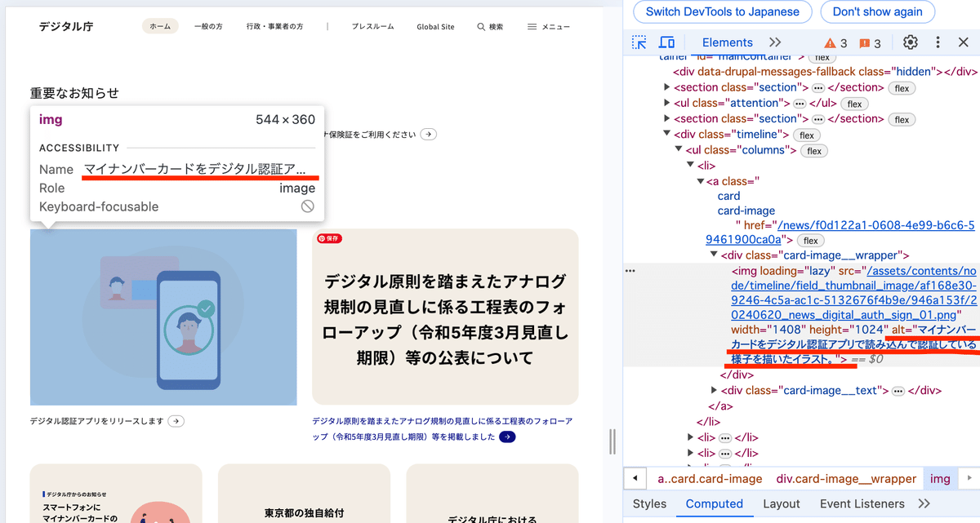Click the closing </a> tag row
This screenshot has height=523, width=980.
click(719, 406)
